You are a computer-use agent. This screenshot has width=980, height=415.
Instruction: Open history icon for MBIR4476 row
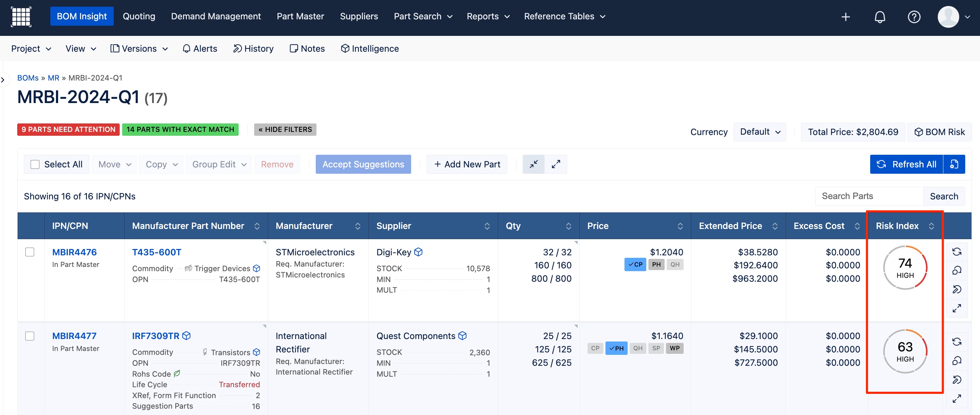click(956, 289)
